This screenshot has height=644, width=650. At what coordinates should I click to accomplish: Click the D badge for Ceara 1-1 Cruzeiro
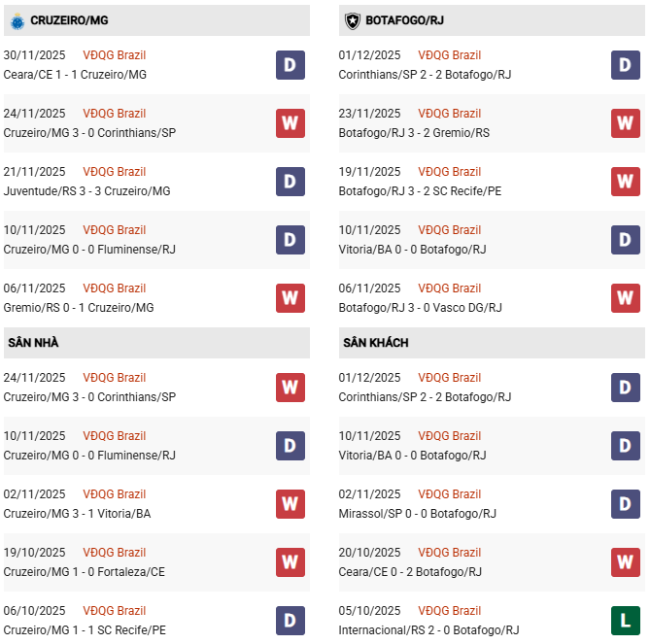point(291,65)
